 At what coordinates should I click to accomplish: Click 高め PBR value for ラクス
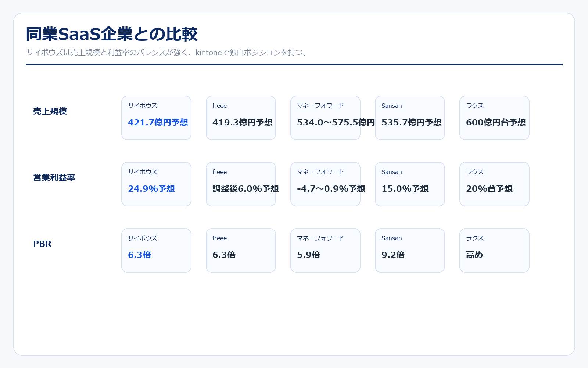[474, 255]
